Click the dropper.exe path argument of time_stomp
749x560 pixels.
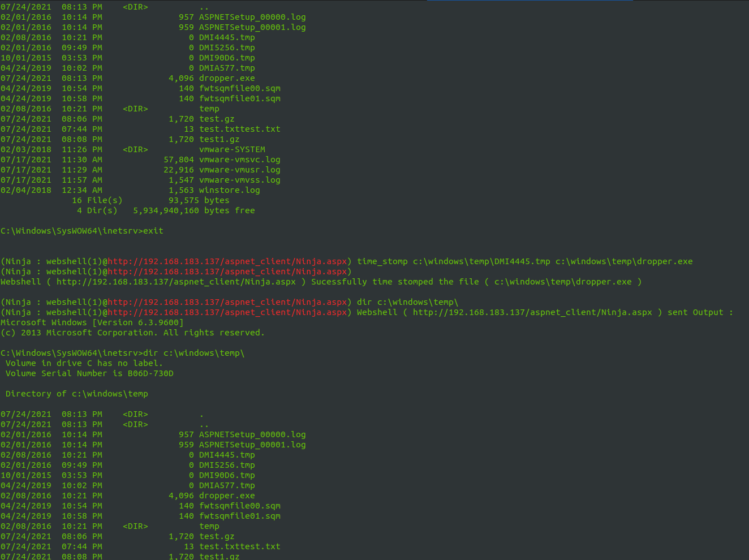[624, 261]
